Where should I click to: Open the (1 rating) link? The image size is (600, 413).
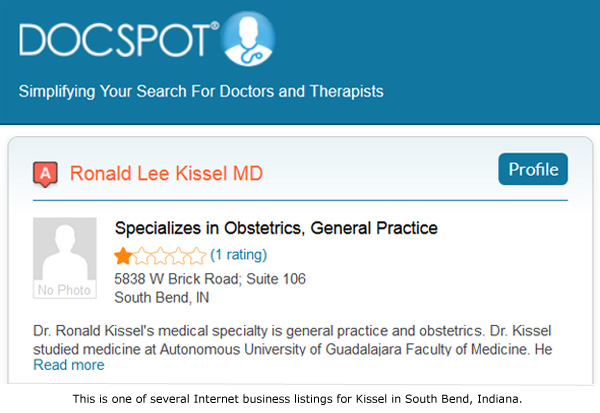point(238,255)
